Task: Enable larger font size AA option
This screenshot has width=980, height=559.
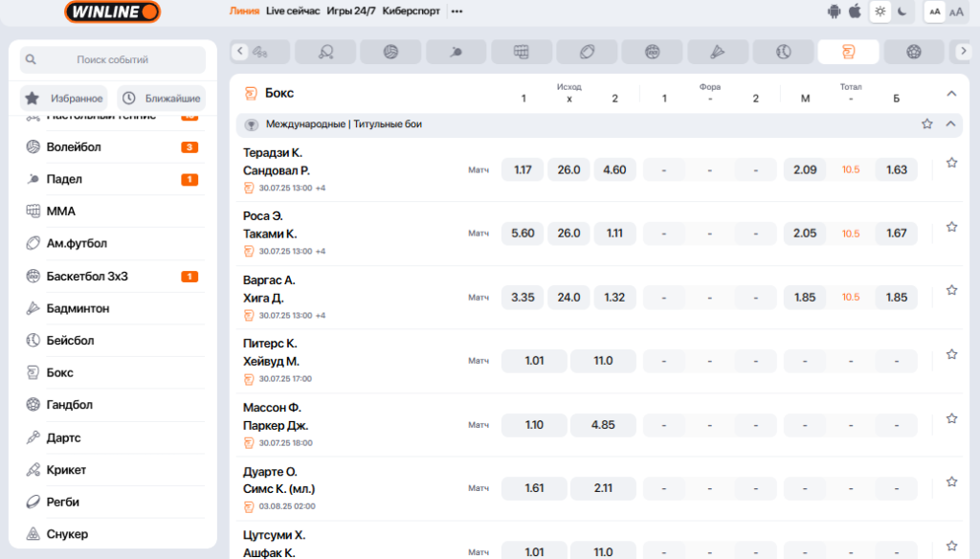Action: [x=956, y=11]
